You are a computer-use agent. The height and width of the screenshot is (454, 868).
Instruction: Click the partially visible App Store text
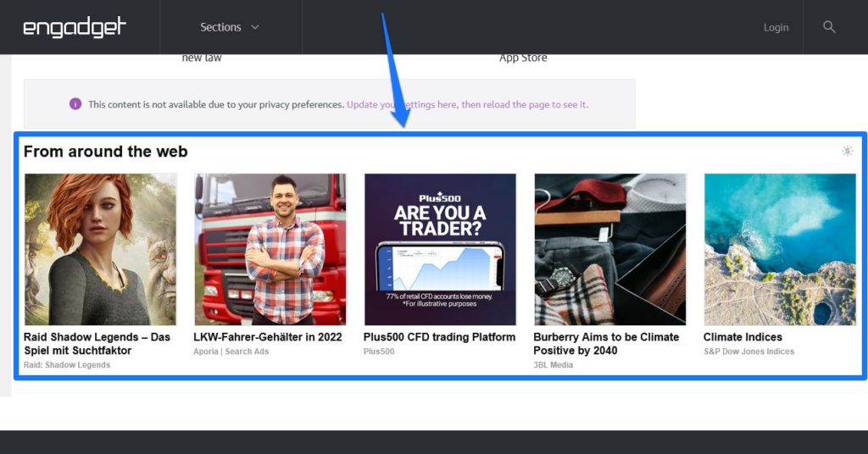click(x=523, y=58)
